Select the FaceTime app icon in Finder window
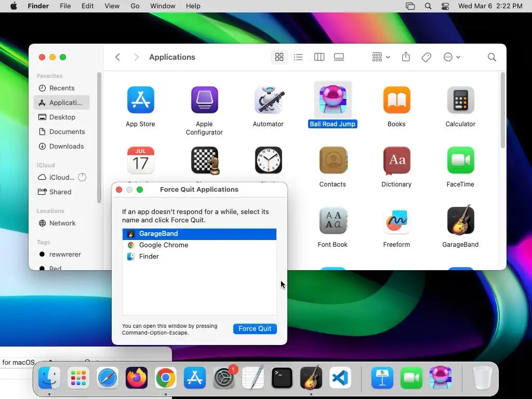This screenshot has width=532, height=399. 460,160
